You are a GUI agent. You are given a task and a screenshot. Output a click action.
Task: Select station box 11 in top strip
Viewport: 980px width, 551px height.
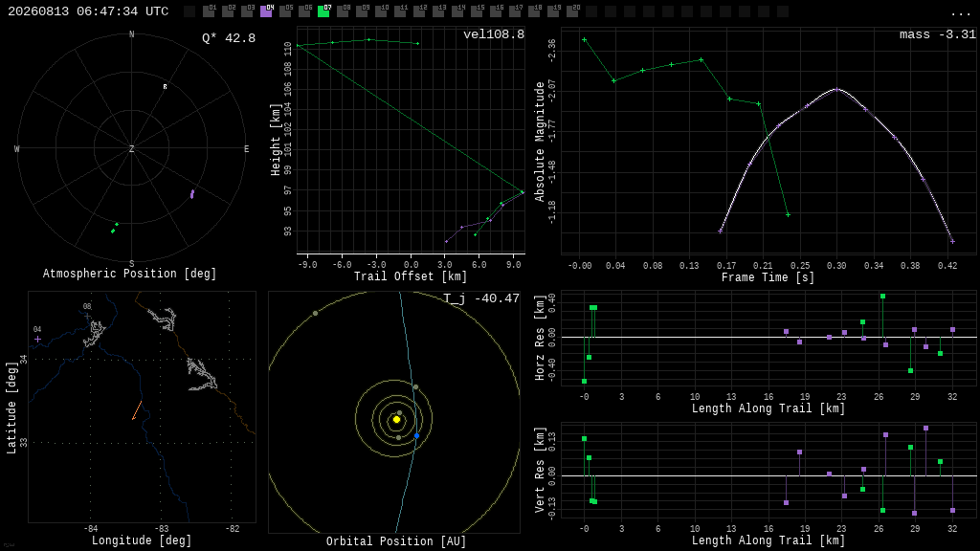pyautogui.click(x=400, y=11)
